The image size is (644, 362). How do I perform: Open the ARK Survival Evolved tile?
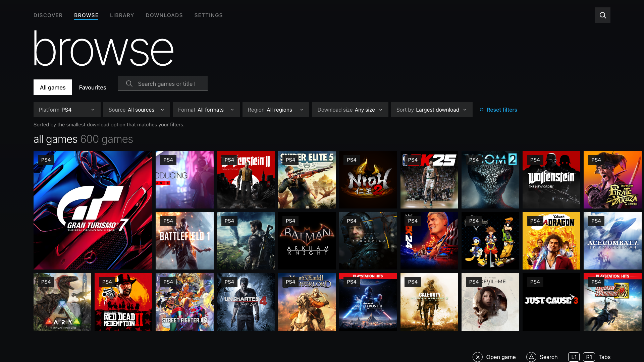[x=62, y=302]
